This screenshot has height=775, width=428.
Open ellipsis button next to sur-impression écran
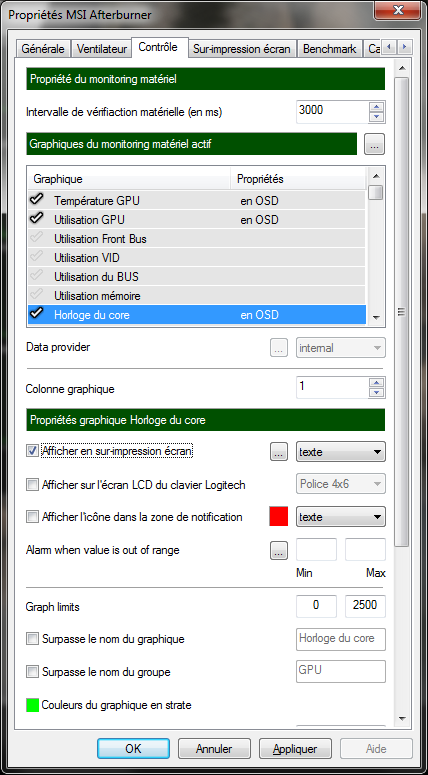[x=279, y=452]
